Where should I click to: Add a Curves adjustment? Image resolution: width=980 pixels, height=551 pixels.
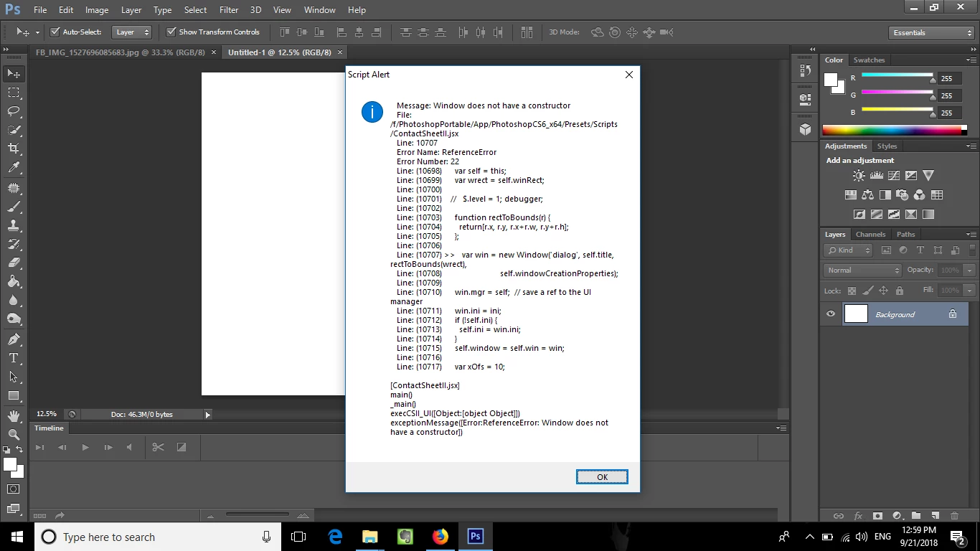893,175
